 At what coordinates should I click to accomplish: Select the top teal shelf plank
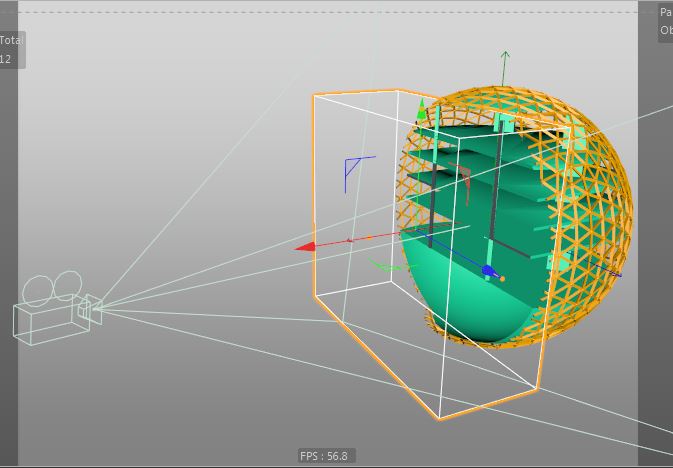click(472, 132)
